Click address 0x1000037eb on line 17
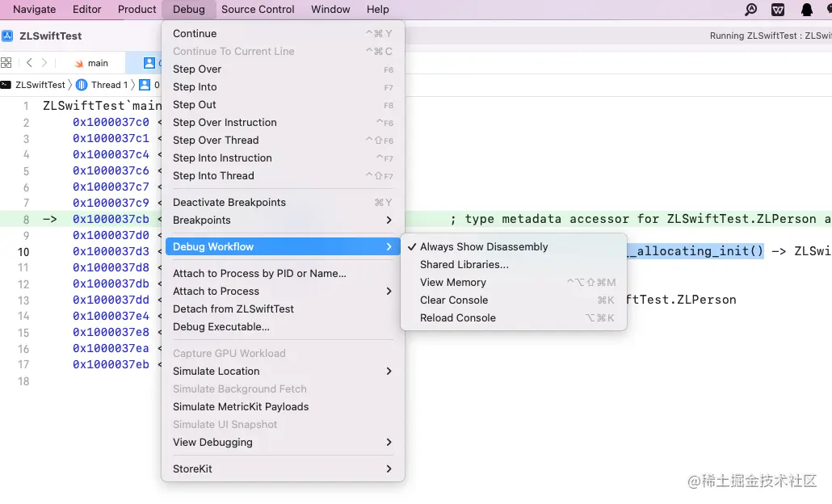 [111, 364]
